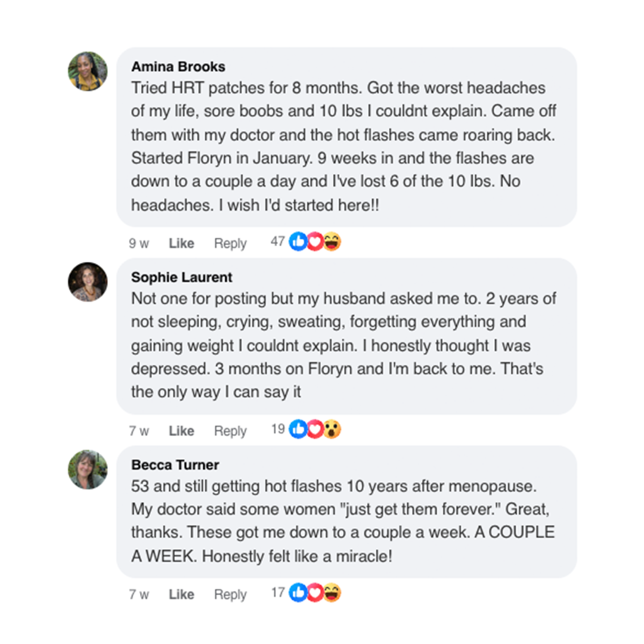
Task: Click the heart reaction on Becca Turner's comment
Action: [315, 593]
